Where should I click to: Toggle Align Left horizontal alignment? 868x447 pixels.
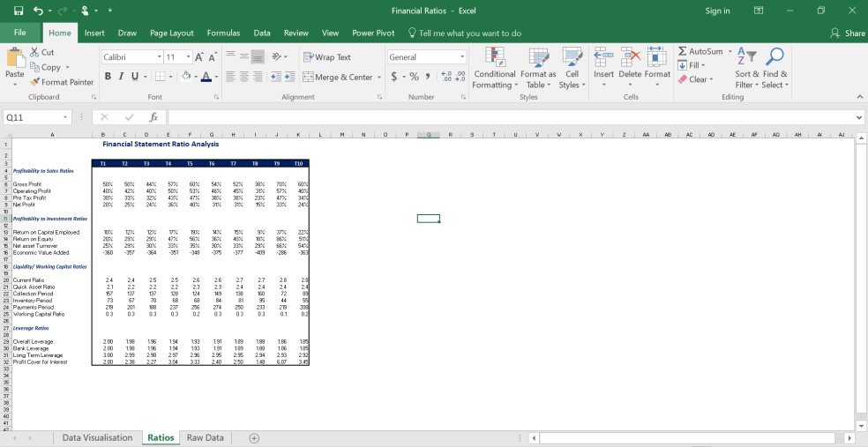[x=231, y=77]
